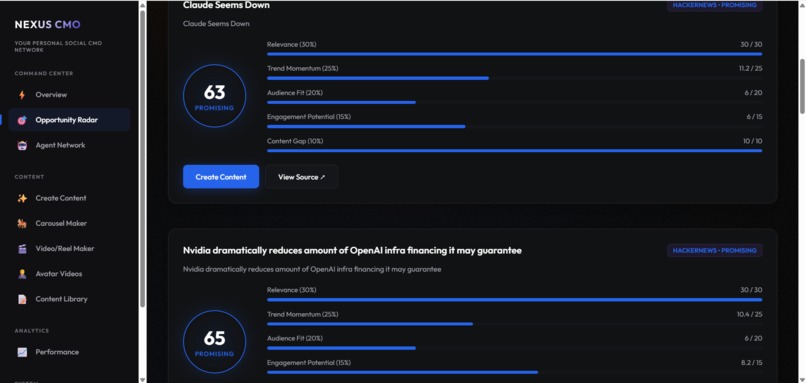Click 'YOUR PERSONAL SOCIAL CMO NETWORK' tagline

coord(58,46)
